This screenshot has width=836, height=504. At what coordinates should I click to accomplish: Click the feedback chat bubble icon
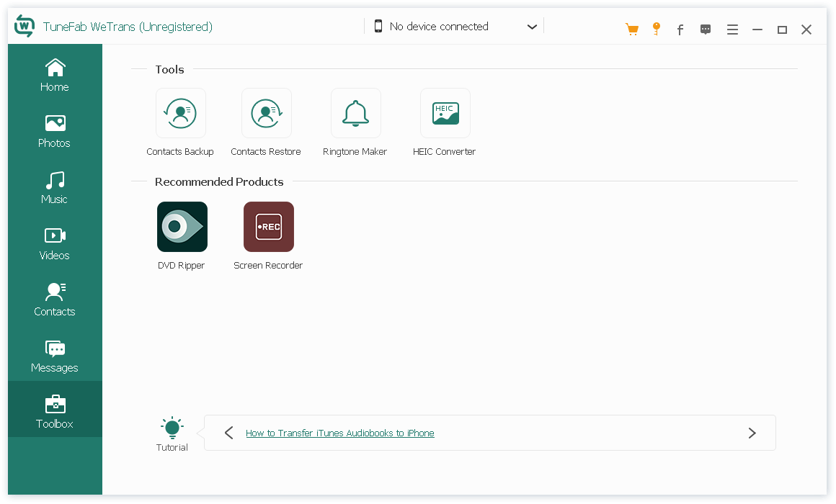tap(706, 30)
